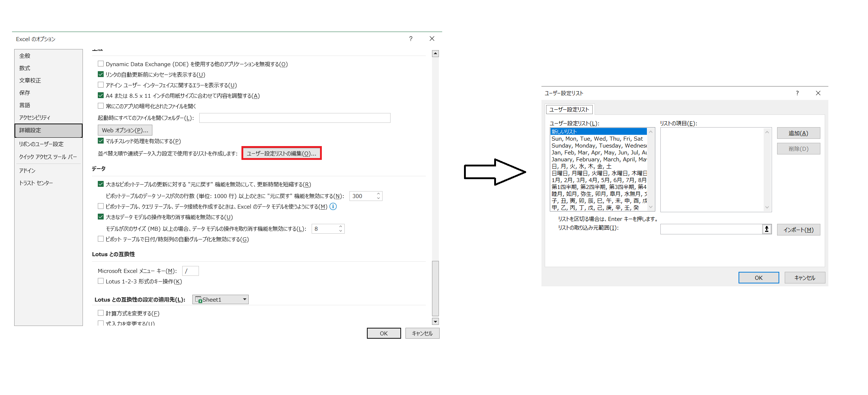The height and width of the screenshot is (395, 868).
Task: Click the 追加 button in the custom lists dialog
Action: click(798, 133)
